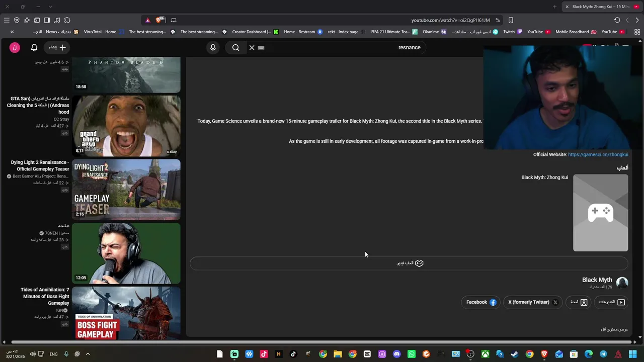Open the Mobile Broadband bookmark
Screen dimensions: 644x362
576,32
